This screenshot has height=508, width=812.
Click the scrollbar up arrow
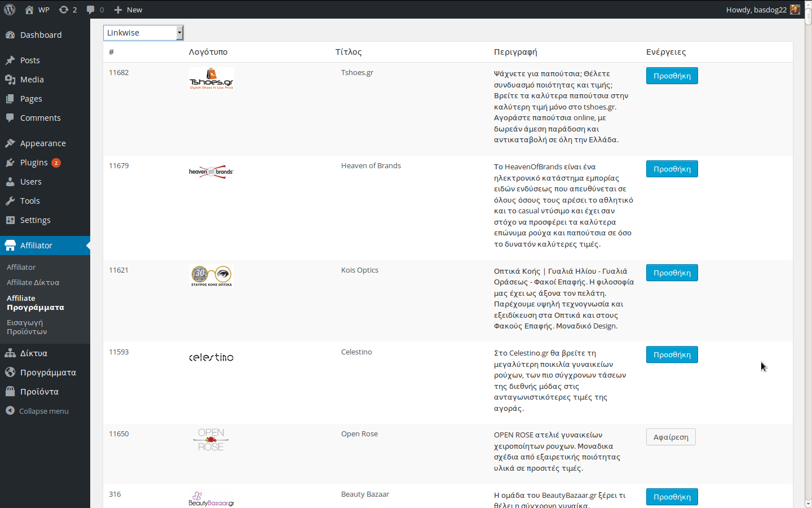(808, 4)
